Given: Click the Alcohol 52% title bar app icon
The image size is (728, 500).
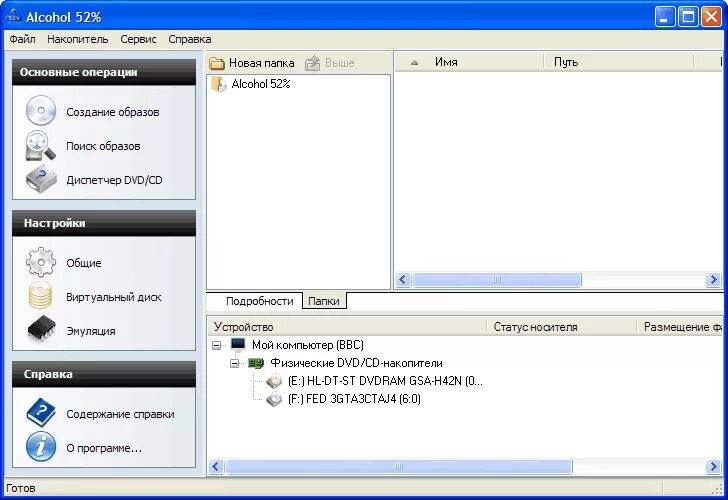Looking at the screenshot, I should (x=13, y=17).
